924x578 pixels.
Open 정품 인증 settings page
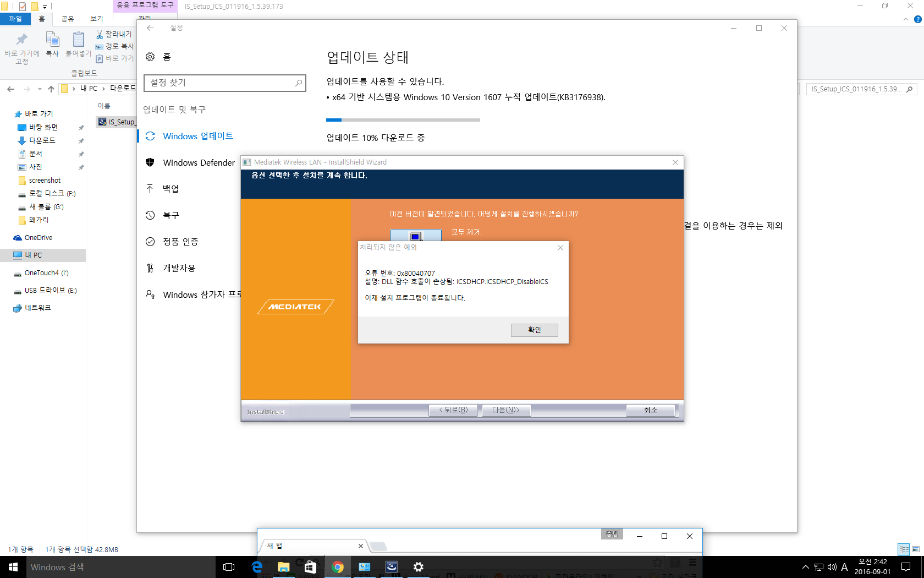click(180, 242)
